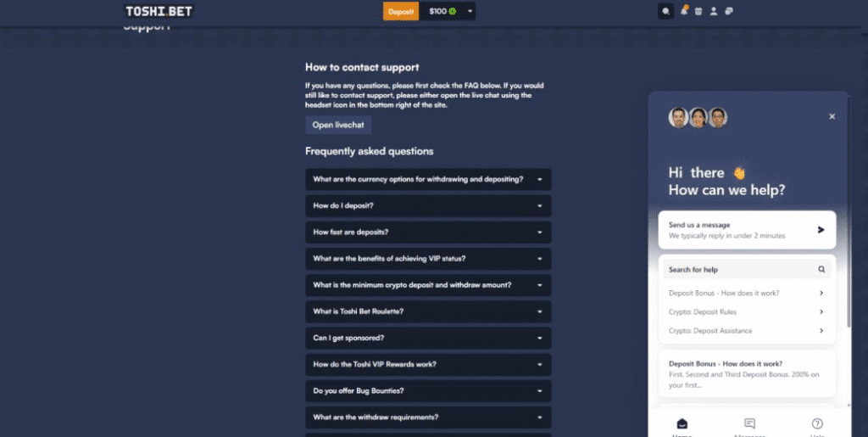Open the user profile icon
This screenshot has width=868, height=437.
tap(714, 11)
